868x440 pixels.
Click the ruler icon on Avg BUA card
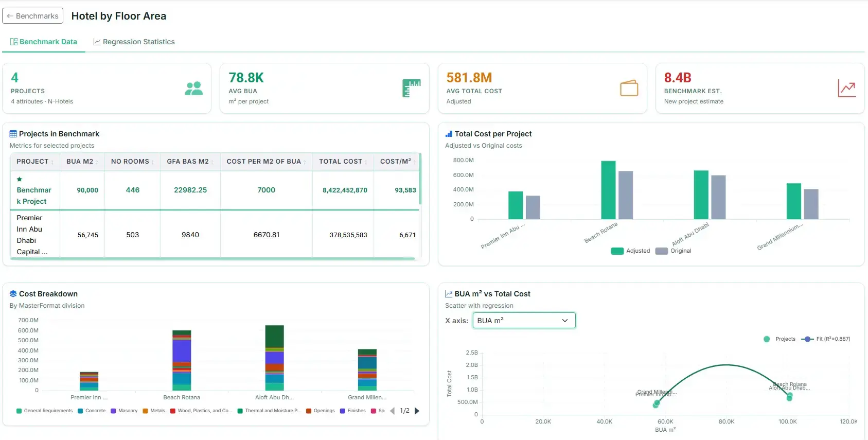tap(412, 89)
